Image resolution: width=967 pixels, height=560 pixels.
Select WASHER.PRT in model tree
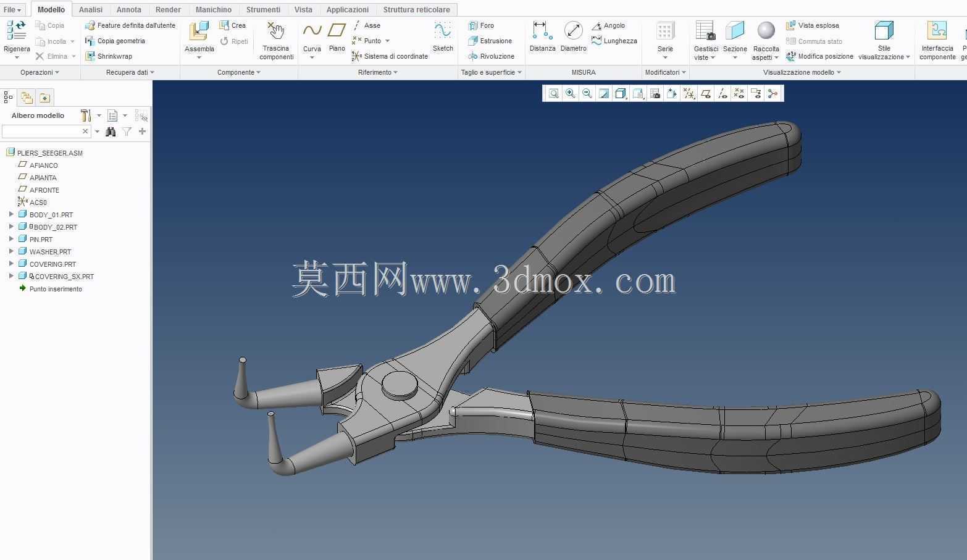[x=50, y=251]
